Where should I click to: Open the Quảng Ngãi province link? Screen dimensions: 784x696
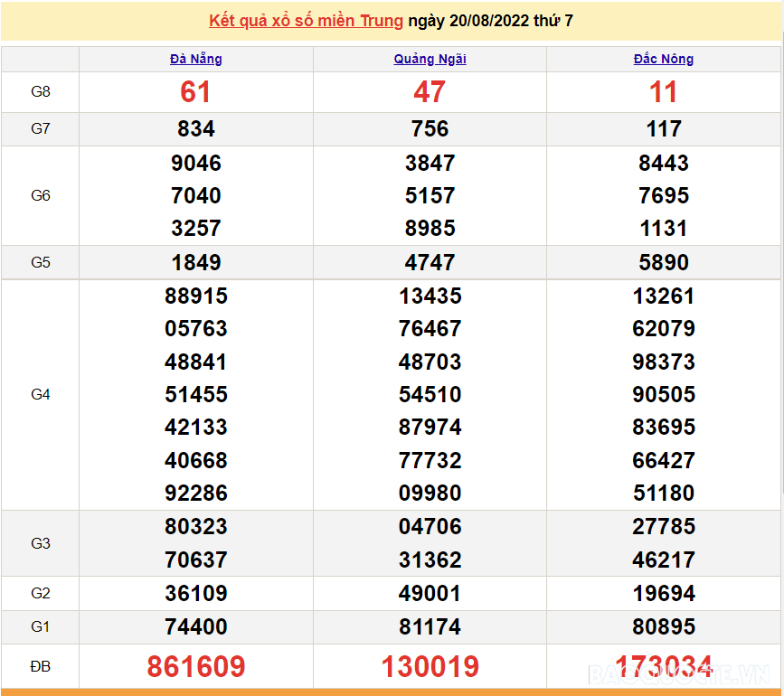(430, 59)
